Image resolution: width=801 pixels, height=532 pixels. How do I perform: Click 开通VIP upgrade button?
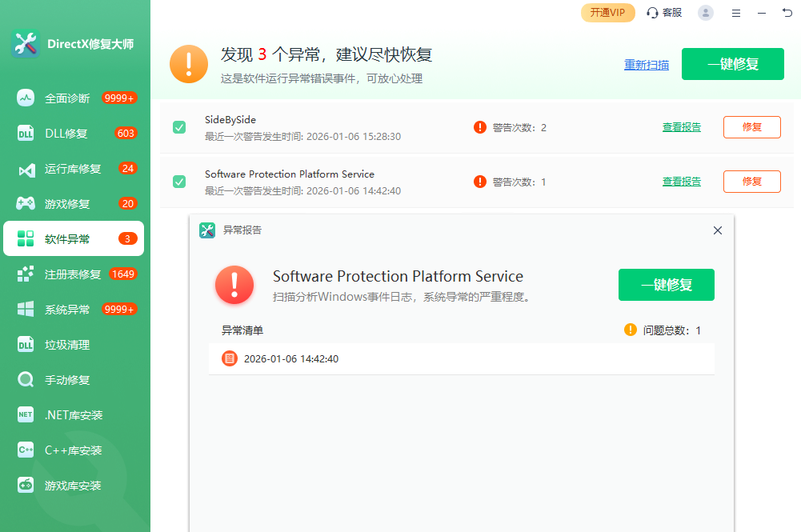tap(608, 13)
